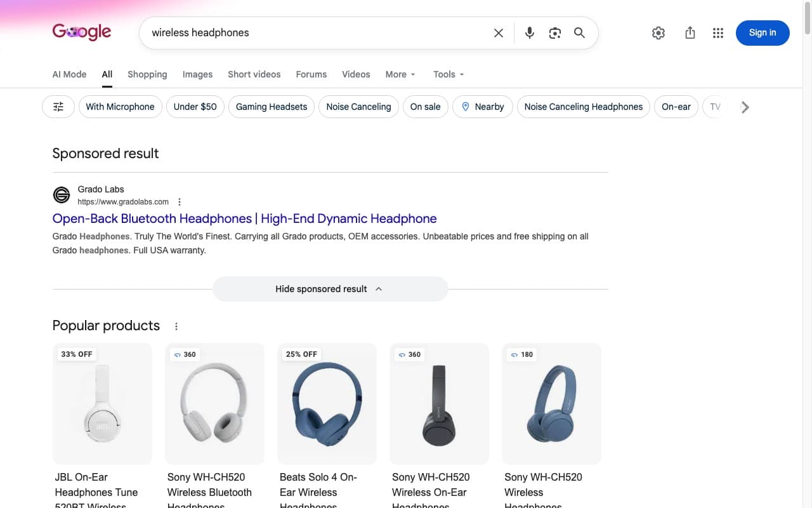The height and width of the screenshot is (508, 812).
Task: Open the Google apps grid
Action: [718, 33]
